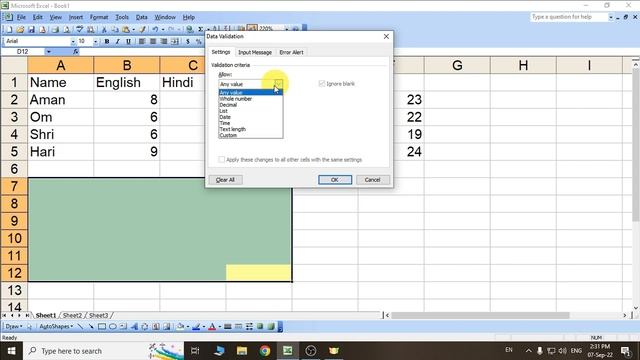
Task: Click the Fill Color paint bucket swatch
Action: (x=180, y=327)
